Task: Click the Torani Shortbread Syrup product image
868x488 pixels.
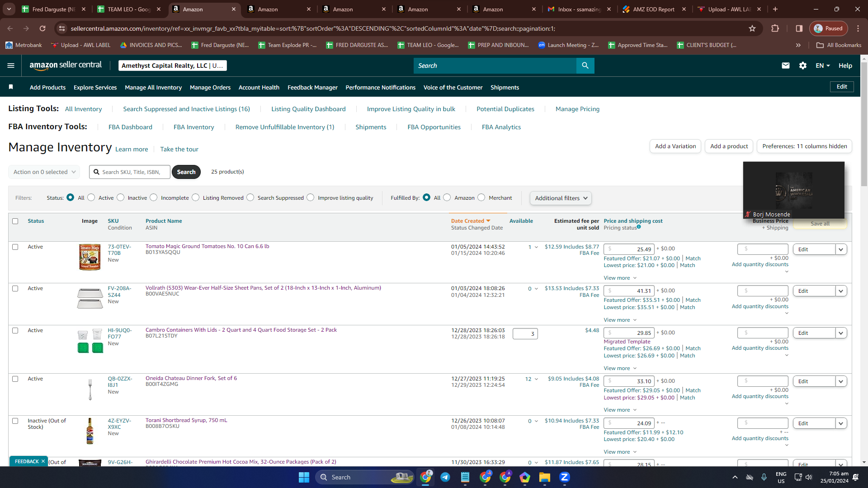Action: coord(90,431)
